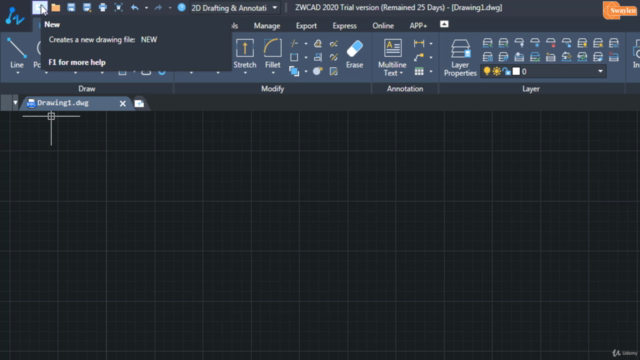640x360 pixels.
Task: Open the undo history dropdown arrow
Action: [x=146, y=8]
